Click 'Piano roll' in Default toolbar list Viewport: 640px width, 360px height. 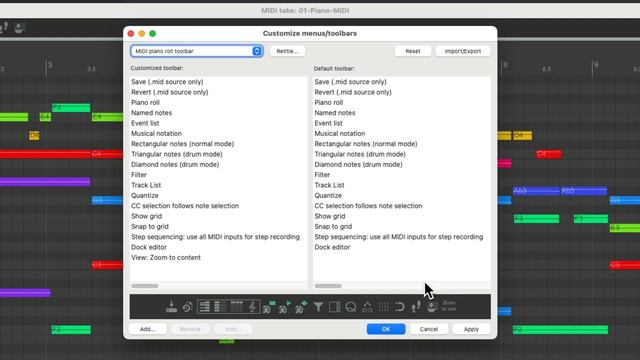329,102
